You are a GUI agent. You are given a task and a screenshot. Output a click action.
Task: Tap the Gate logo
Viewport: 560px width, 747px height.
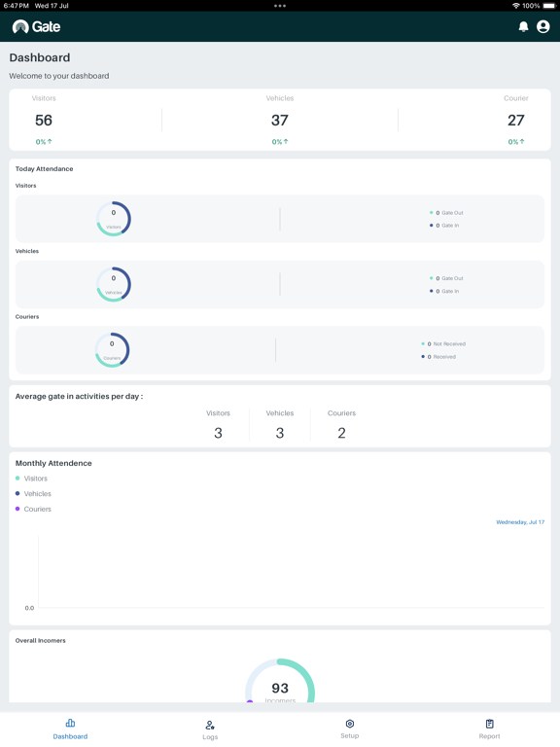click(37, 26)
